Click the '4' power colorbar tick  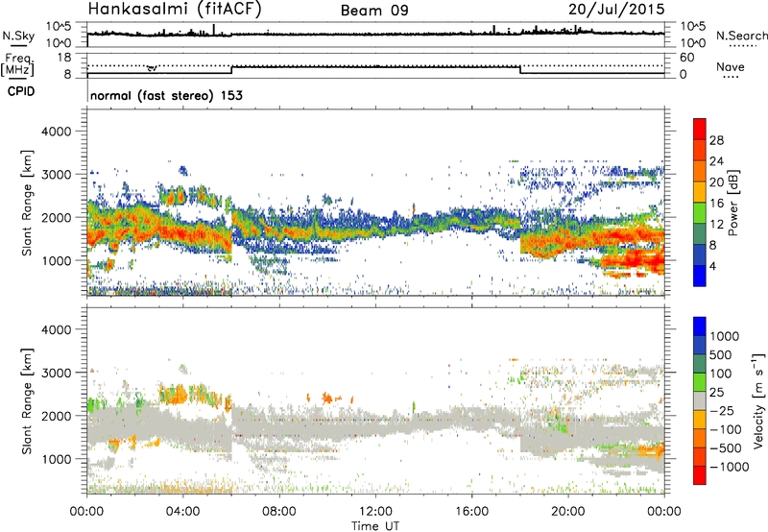click(x=712, y=267)
